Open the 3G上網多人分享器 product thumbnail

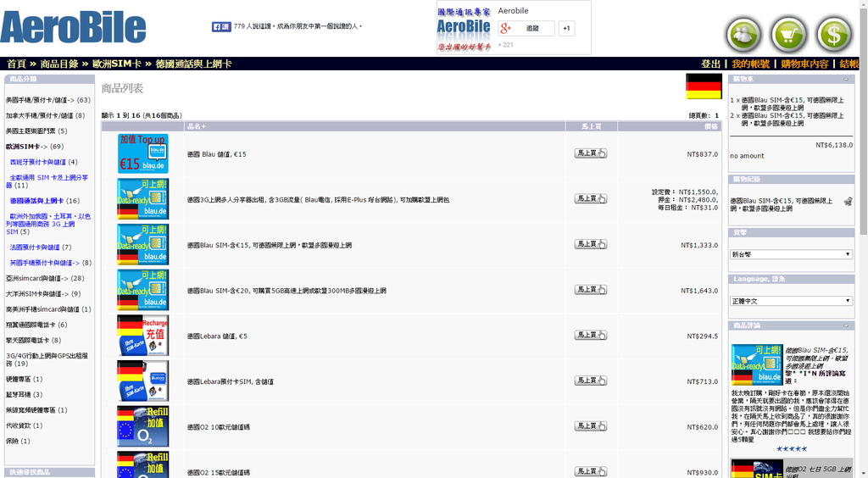coord(142,198)
